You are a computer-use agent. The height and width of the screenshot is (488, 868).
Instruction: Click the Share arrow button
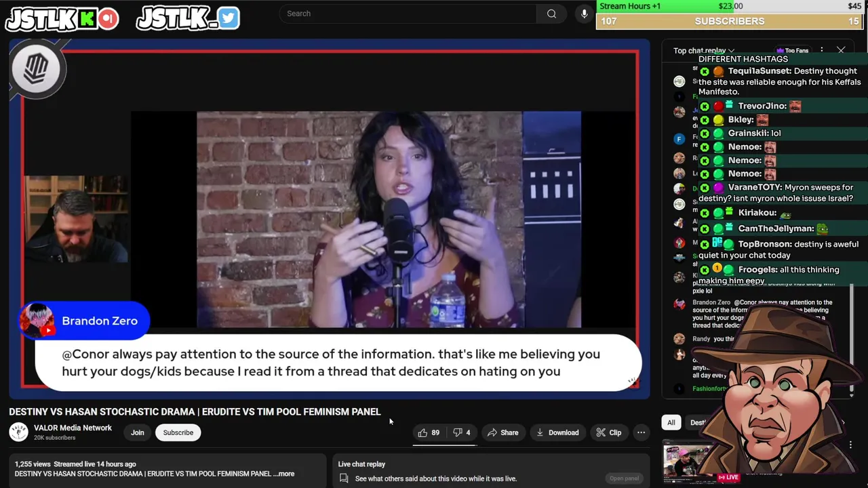pyautogui.click(x=502, y=432)
